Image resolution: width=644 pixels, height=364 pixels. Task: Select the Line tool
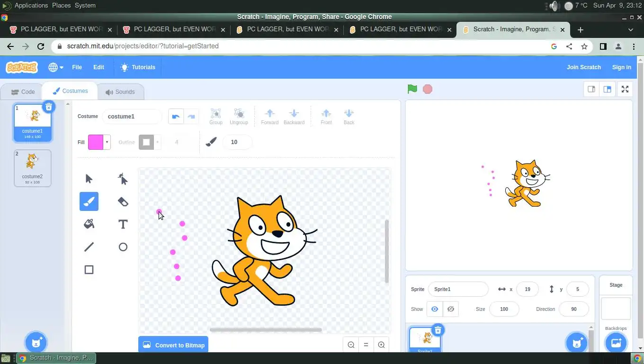click(x=89, y=247)
